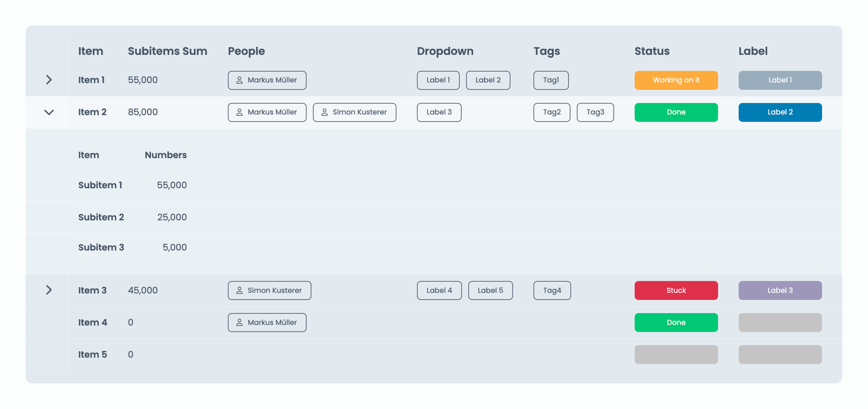Click the red Stuck status cell
Screen dimensions: 868x409
point(676,290)
